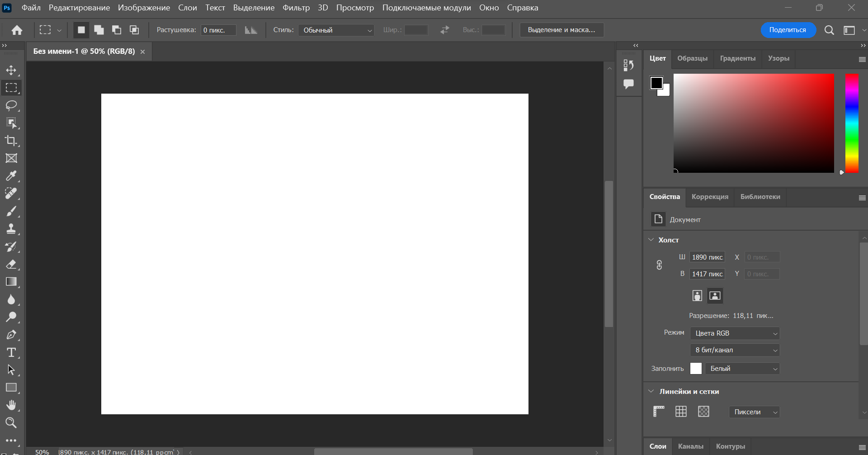The height and width of the screenshot is (455, 868).
Task: Collapse the Холст section
Action: (x=651, y=239)
